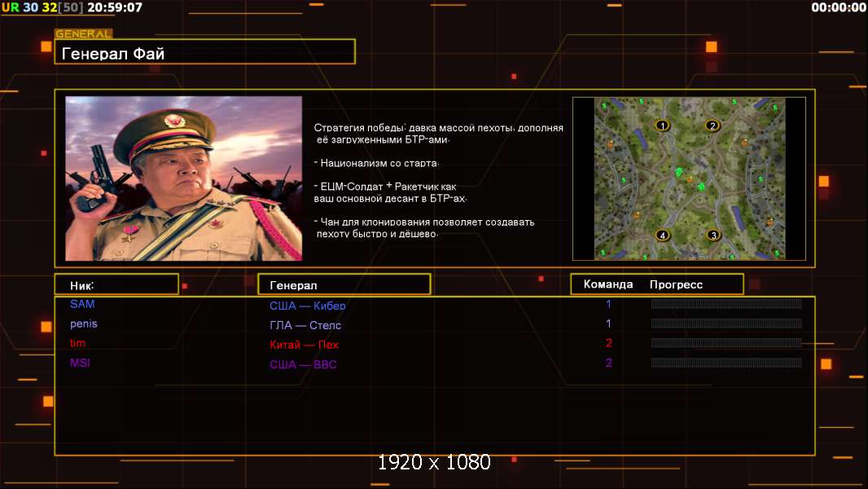This screenshot has width=868, height=489.
Task: Click SAM's loading progress bar
Action: pos(726,304)
